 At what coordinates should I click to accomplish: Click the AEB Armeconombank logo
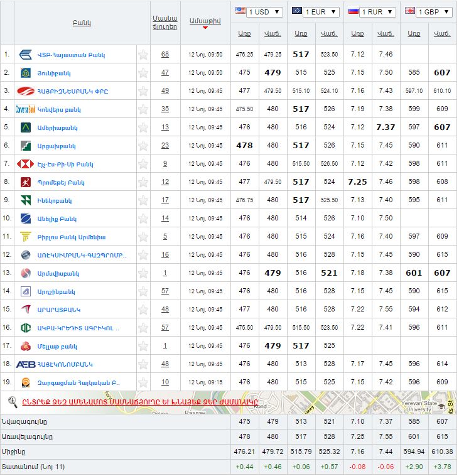pyautogui.click(x=26, y=364)
